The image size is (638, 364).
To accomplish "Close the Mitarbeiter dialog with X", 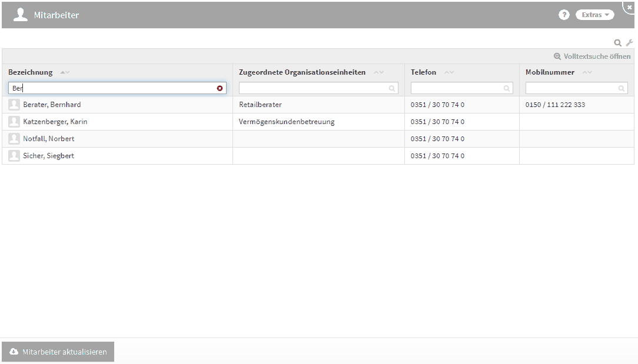I will (630, 6).
